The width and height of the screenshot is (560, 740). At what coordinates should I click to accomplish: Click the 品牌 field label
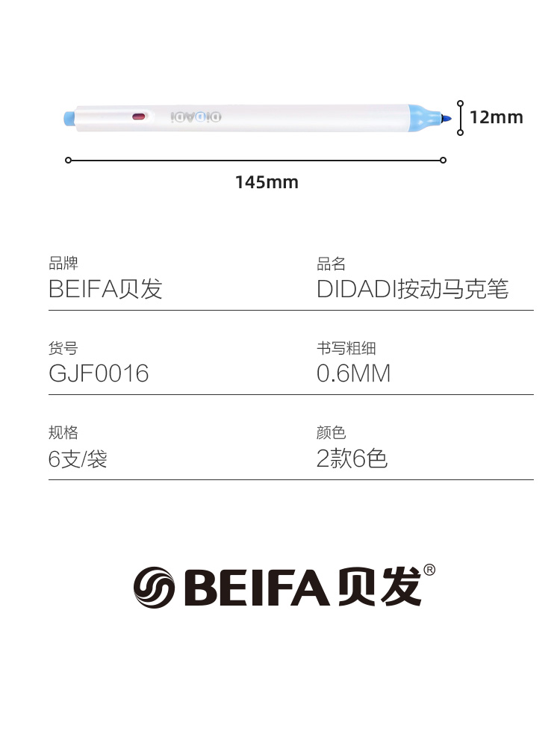[63, 263]
